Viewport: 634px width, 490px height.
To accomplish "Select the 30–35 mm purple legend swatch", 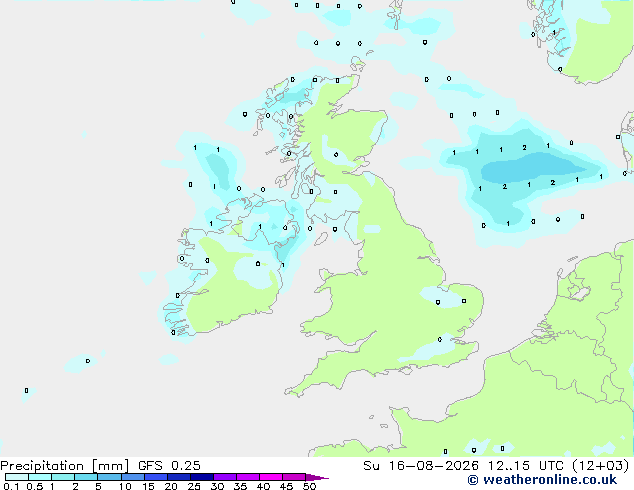I will (224, 477).
